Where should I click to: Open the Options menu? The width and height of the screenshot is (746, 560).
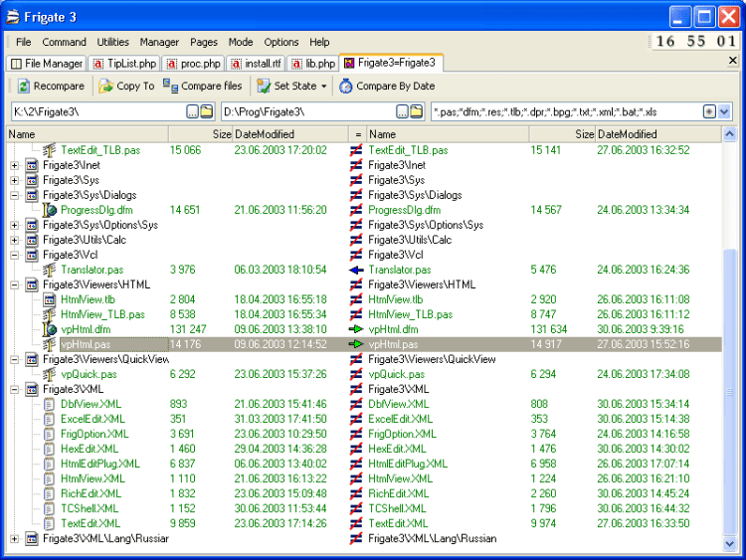[x=281, y=42]
